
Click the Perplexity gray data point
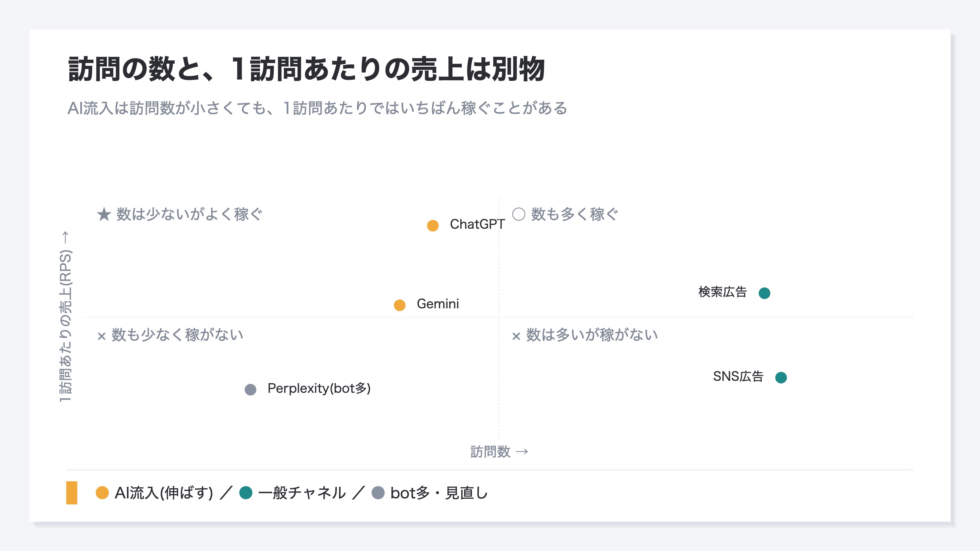[250, 389]
